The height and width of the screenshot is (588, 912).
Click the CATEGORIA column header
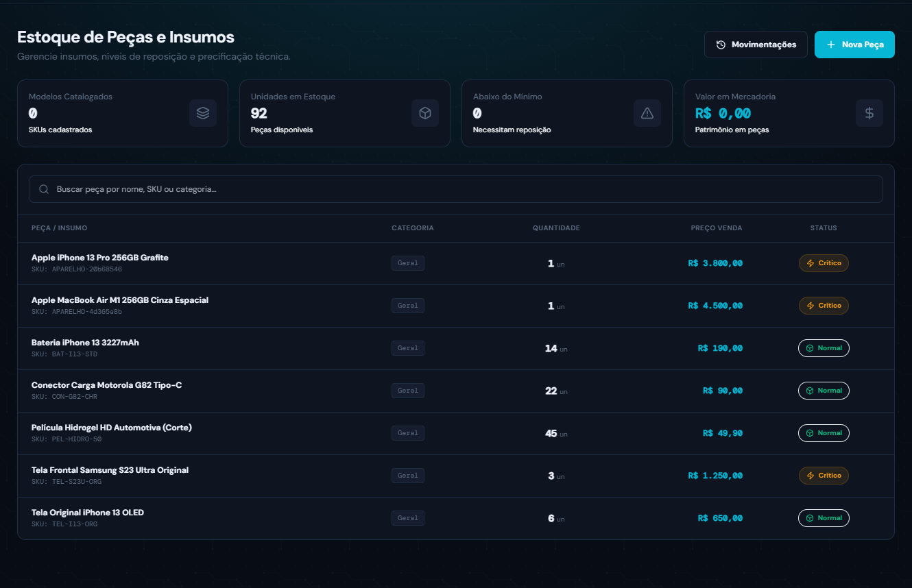pos(413,228)
